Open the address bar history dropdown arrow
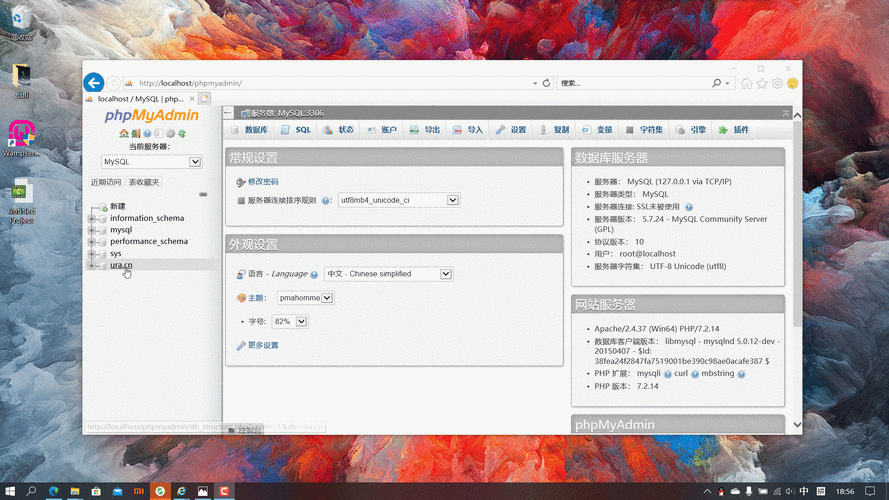 click(x=535, y=83)
